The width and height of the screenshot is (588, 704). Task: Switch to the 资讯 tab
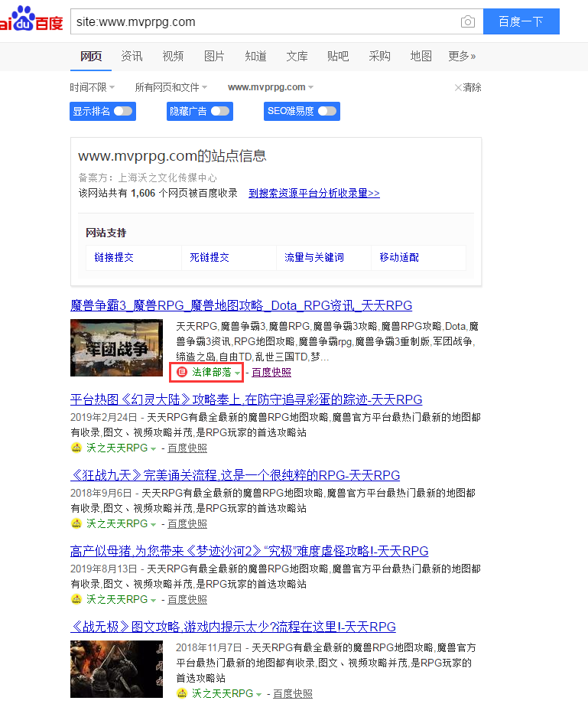click(132, 56)
